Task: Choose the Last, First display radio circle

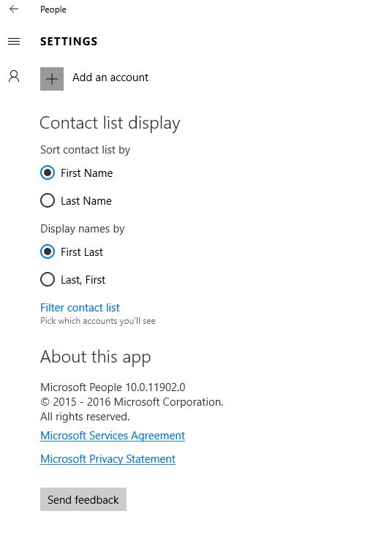Action: (x=48, y=279)
